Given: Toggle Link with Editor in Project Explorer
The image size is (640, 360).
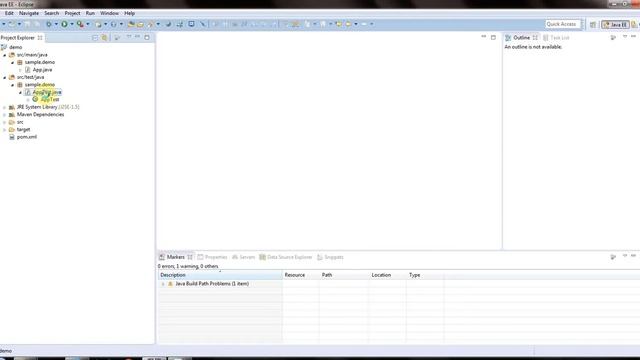Looking at the screenshot, I should coord(105,38).
